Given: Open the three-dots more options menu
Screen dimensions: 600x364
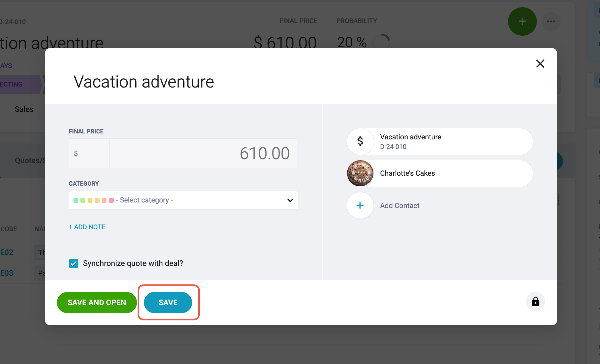Looking at the screenshot, I should click(x=551, y=21).
